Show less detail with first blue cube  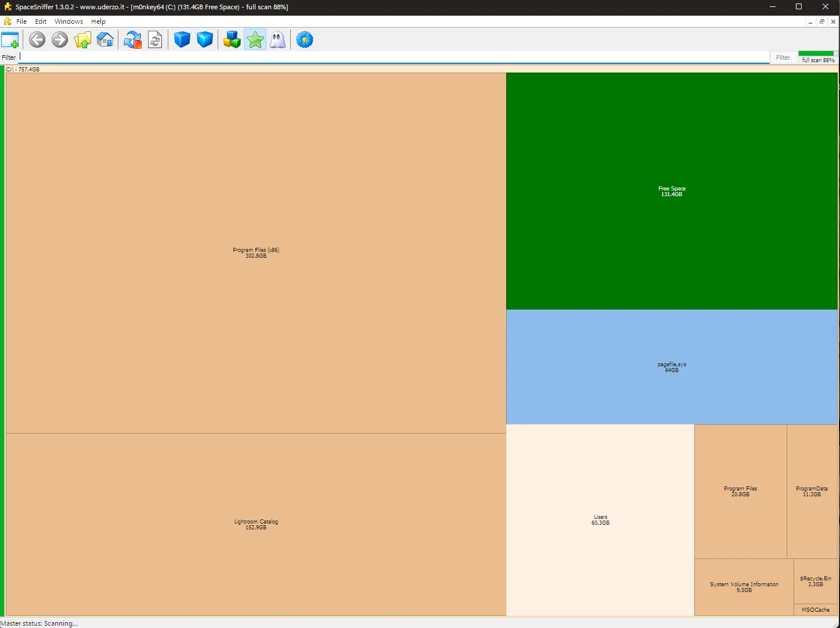point(182,40)
